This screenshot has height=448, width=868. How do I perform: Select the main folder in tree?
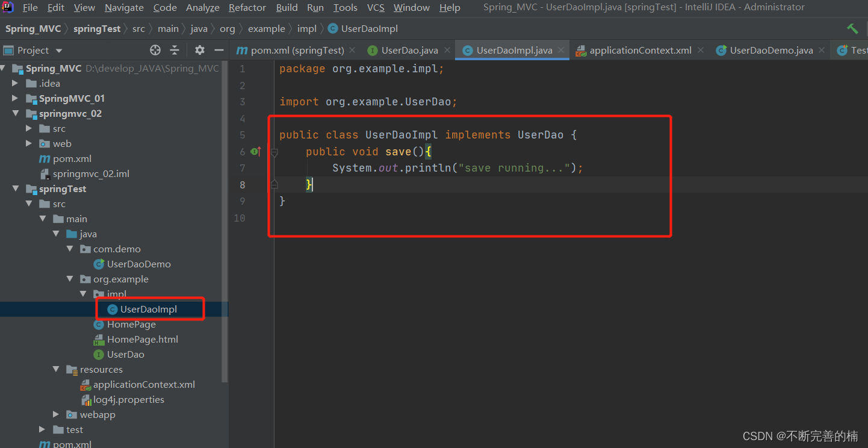click(76, 219)
